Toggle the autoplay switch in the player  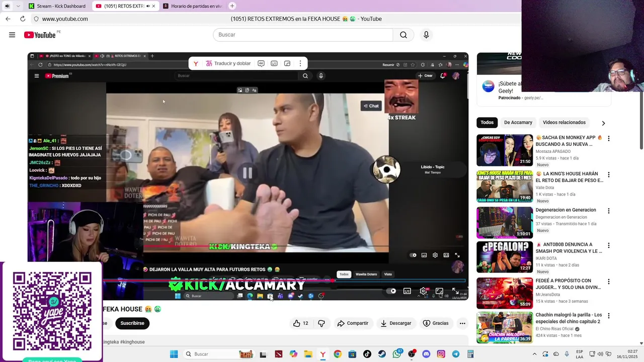[390, 291]
